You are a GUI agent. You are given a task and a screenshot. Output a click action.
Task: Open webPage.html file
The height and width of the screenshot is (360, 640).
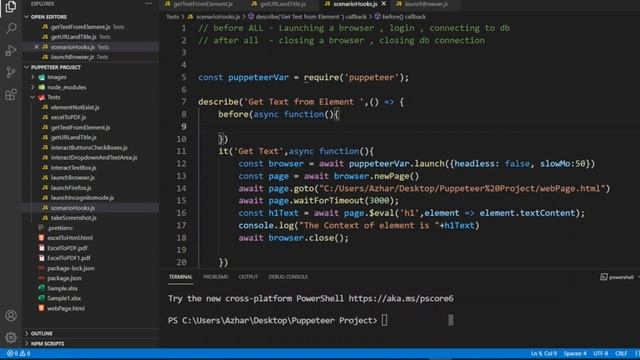(66, 309)
